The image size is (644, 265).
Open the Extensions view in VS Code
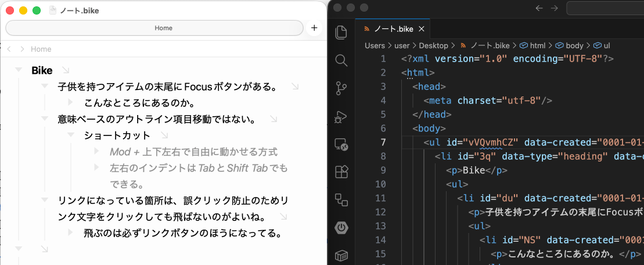tap(341, 172)
